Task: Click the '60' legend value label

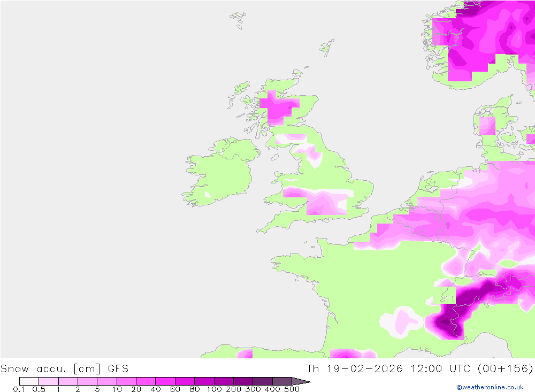Action: click(175, 389)
